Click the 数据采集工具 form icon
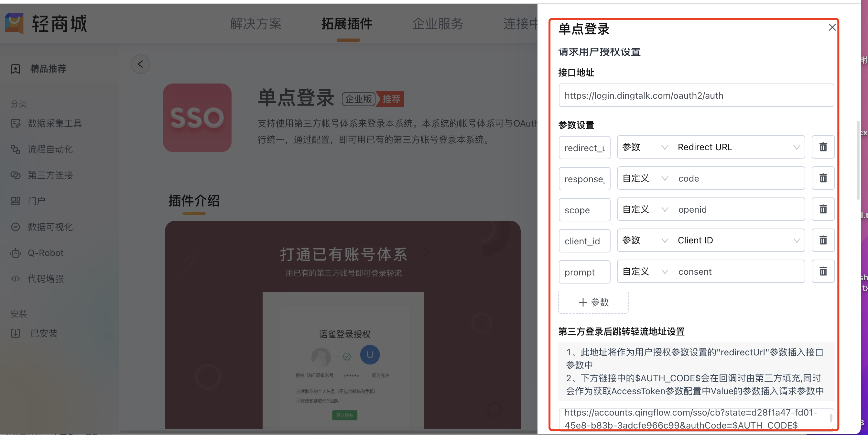The height and width of the screenshot is (435, 868). point(16,123)
